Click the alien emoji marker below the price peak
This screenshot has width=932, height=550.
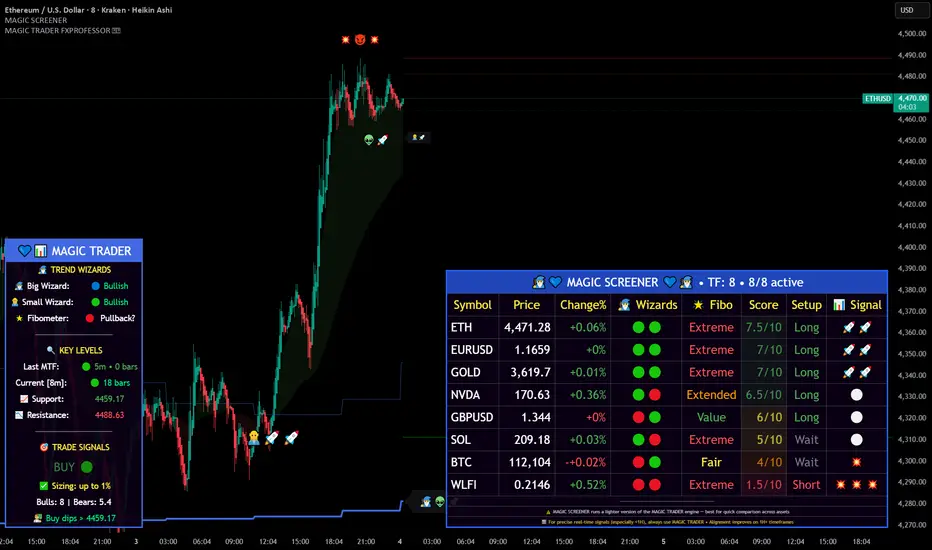pyautogui.click(x=369, y=140)
